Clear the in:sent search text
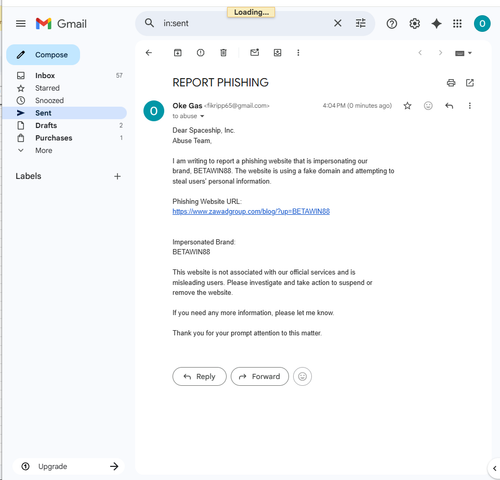Viewport: 500px width, 480px height. (x=337, y=23)
